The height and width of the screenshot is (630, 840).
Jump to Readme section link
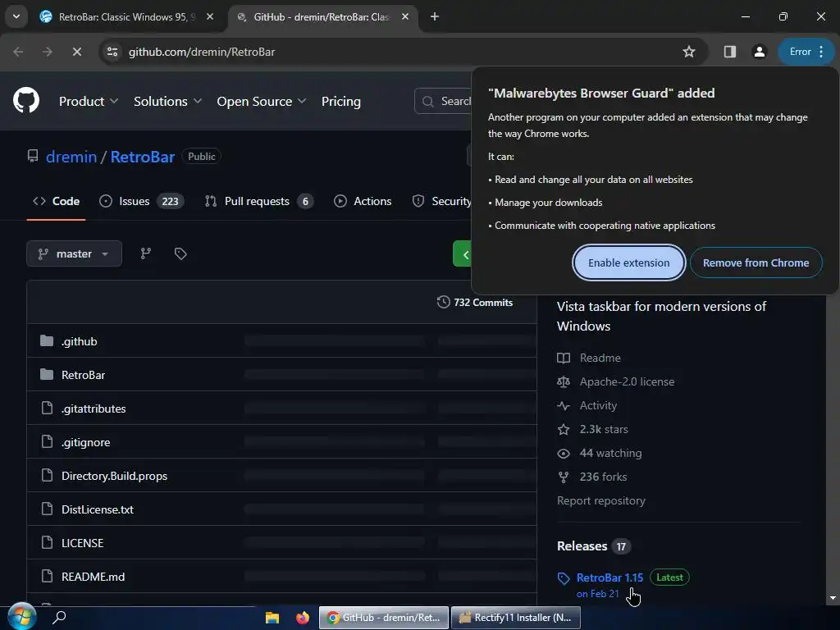click(x=589, y=358)
